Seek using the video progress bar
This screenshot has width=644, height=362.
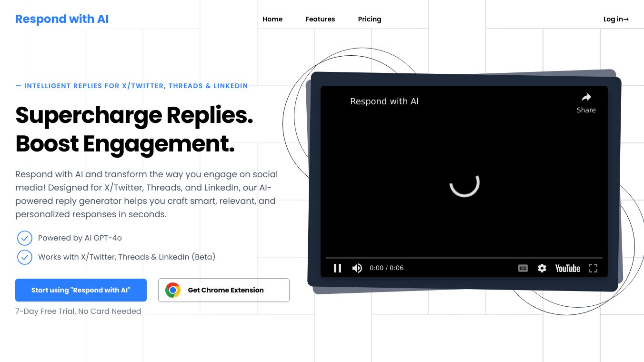(464, 258)
